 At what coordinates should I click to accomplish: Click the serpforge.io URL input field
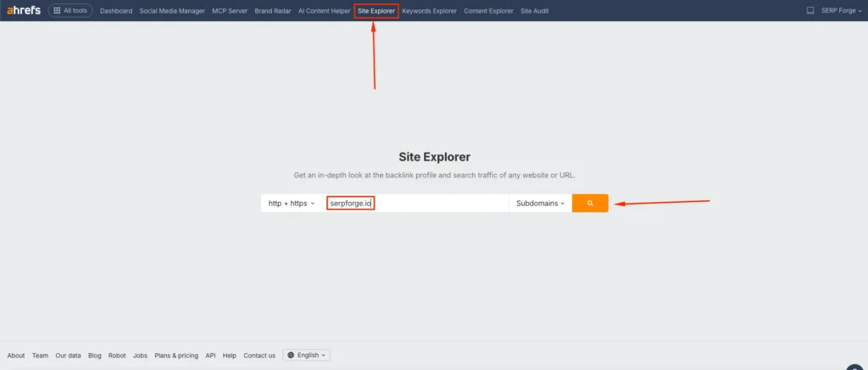(415, 204)
